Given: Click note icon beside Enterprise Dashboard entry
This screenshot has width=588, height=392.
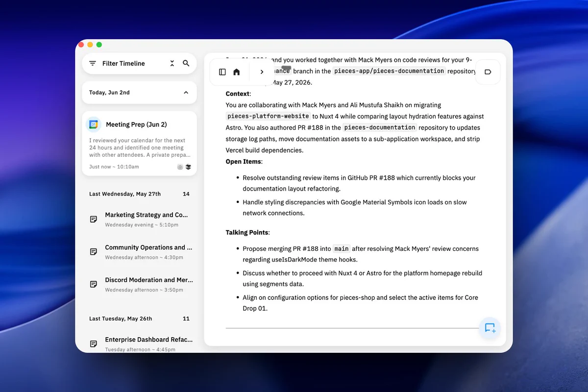Looking at the screenshot, I should click(x=94, y=344).
